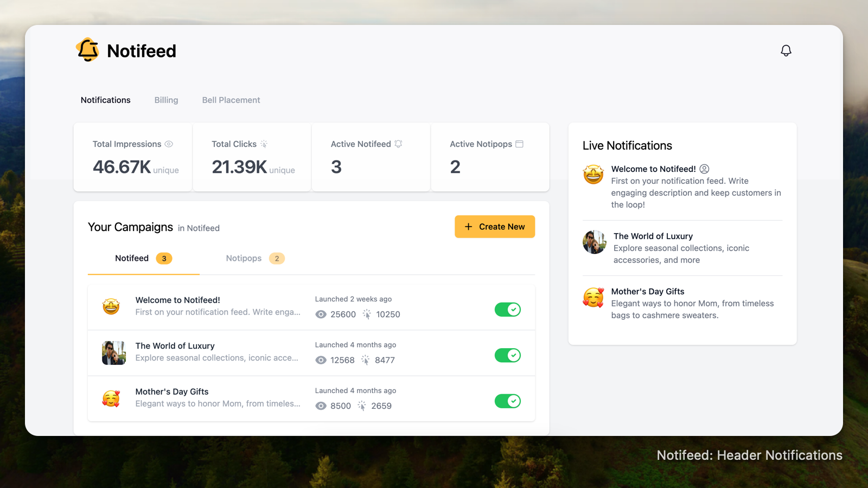This screenshot has width=868, height=488.
Task: Click the 'First on your notification feed. Write enga...' description
Action: [x=218, y=312]
